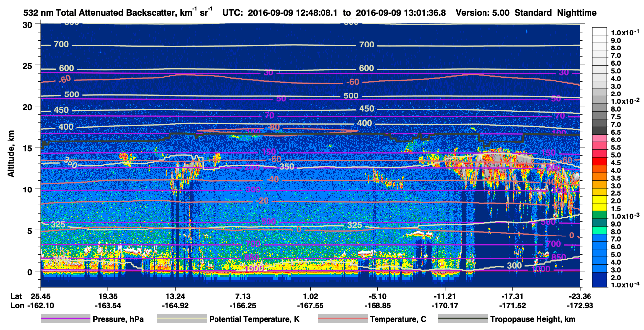Click the "Lon" row header under the plot
This screenshot has height=330, width=644.
[x=16, y=305]
